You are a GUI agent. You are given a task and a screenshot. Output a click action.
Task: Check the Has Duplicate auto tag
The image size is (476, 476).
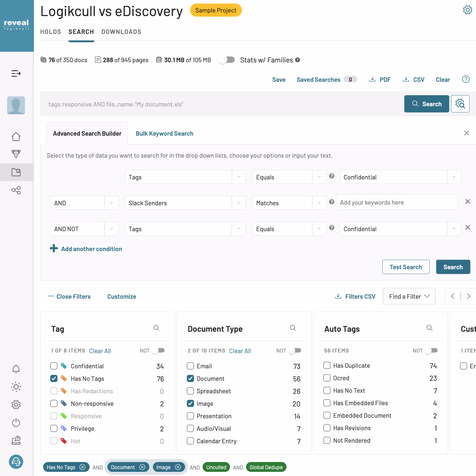pos(327,365)
